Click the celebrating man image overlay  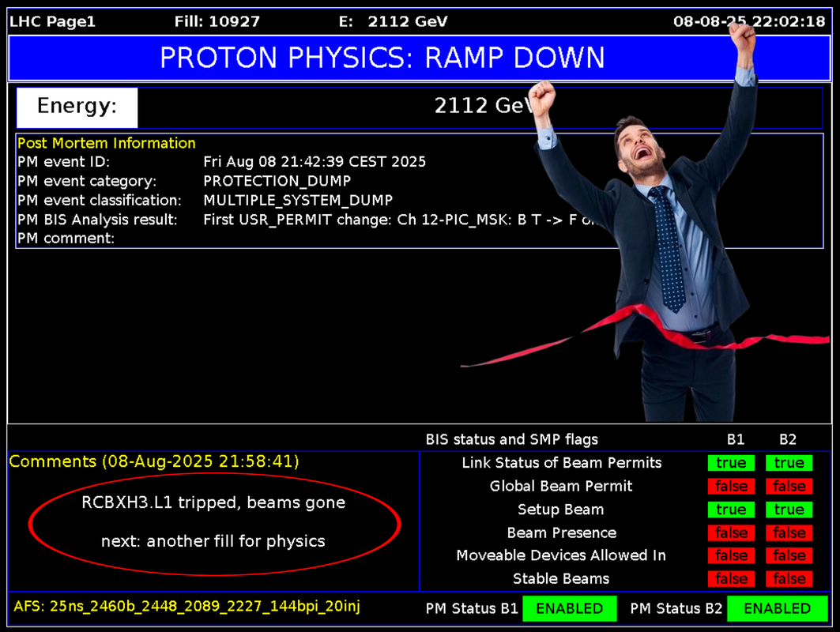672,237
